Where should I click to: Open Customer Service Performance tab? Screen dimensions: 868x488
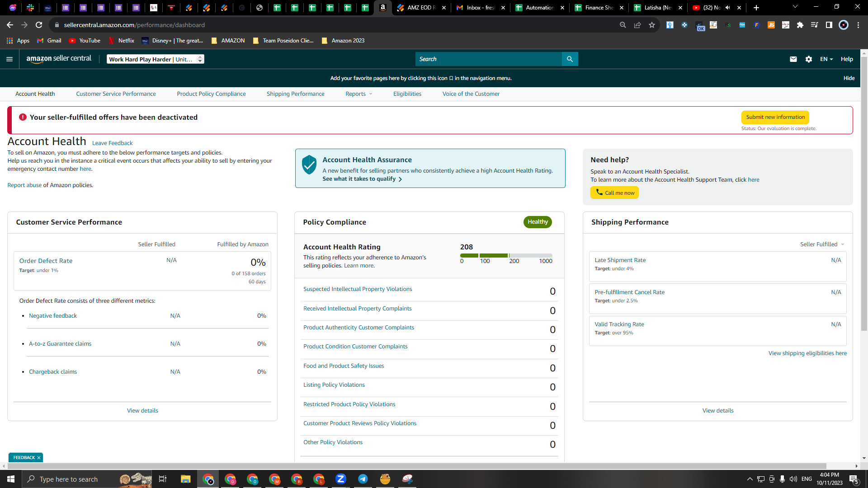point(116,94)
